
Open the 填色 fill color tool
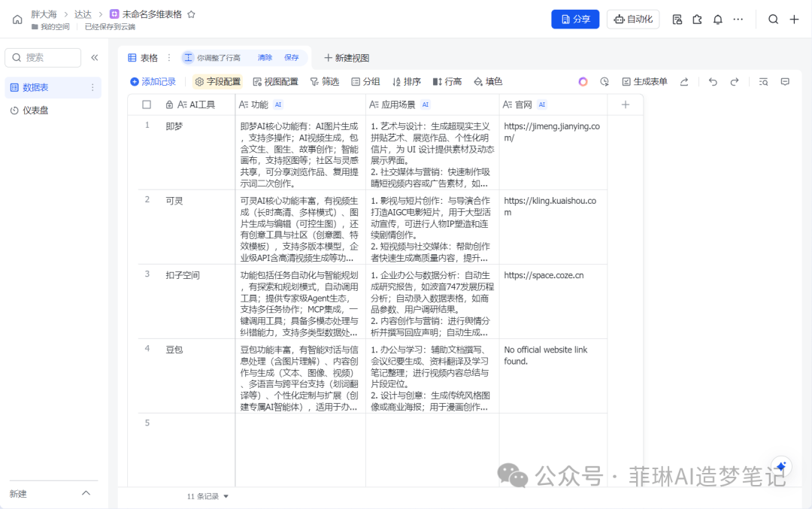(489, 82)
